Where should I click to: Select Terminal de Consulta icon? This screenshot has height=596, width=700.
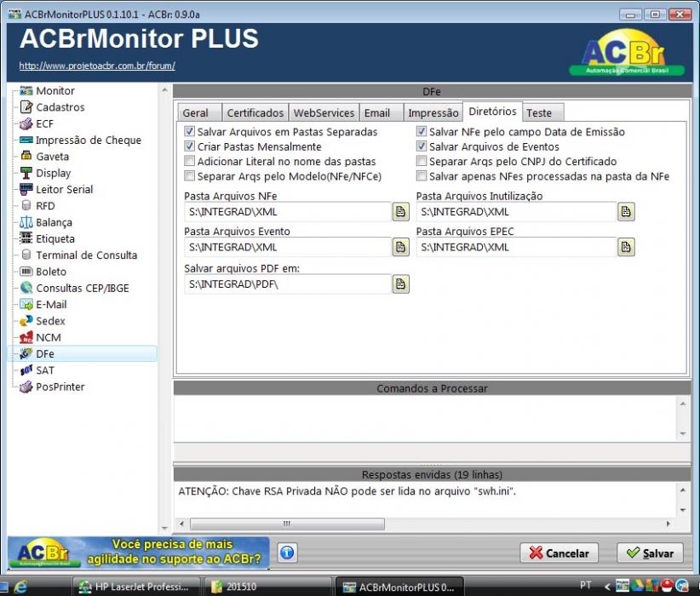click(26, 255)
